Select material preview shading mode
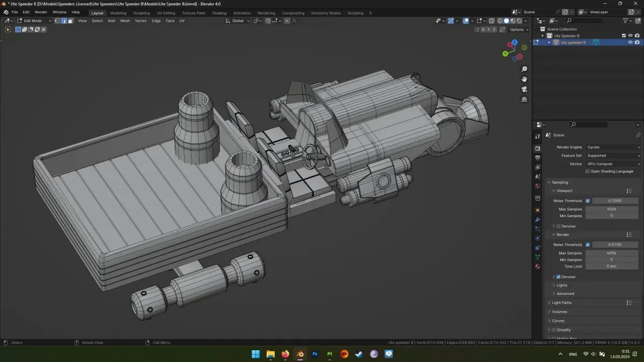 point(513,21)
